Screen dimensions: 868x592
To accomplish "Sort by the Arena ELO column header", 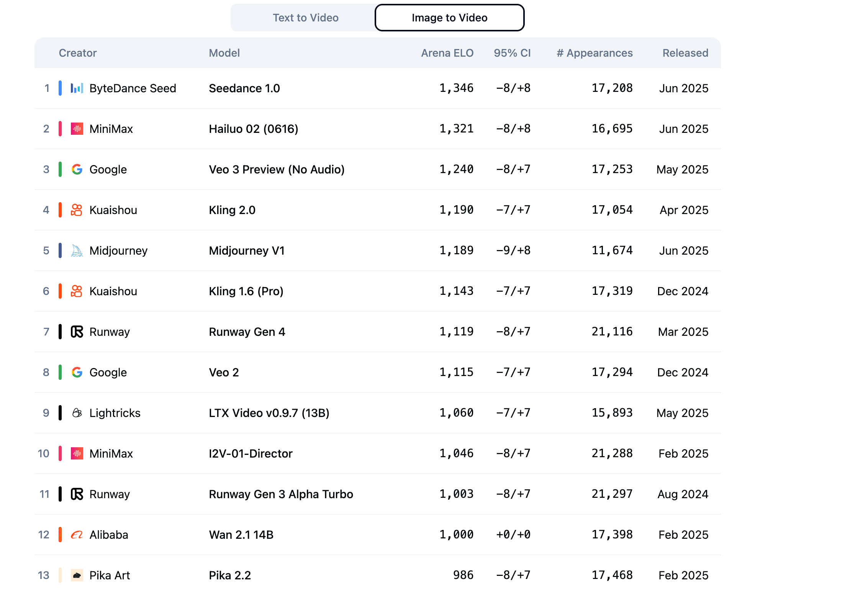I will [447, 53].
